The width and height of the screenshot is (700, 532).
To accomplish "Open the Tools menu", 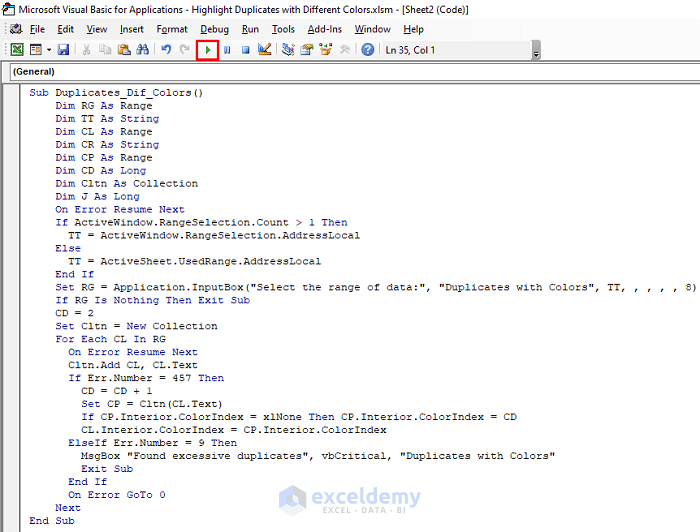I will (x=283, y=29).
